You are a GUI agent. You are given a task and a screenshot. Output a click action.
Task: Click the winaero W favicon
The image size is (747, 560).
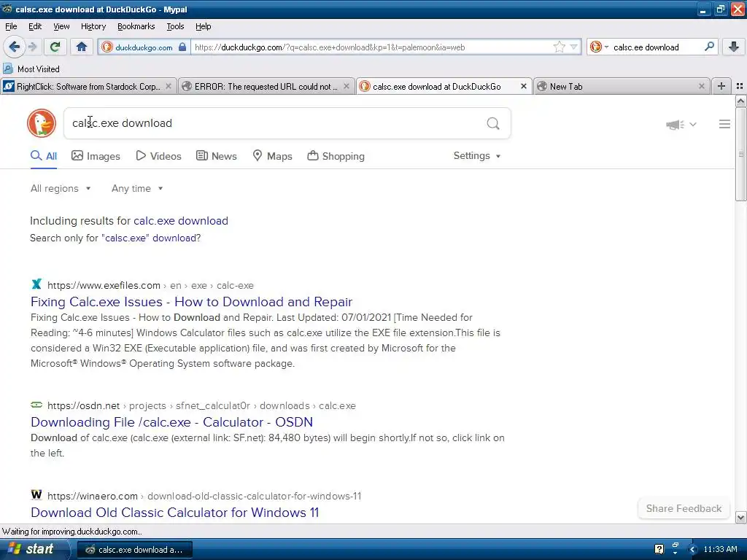pyautogui.click(x=36, y=495)
